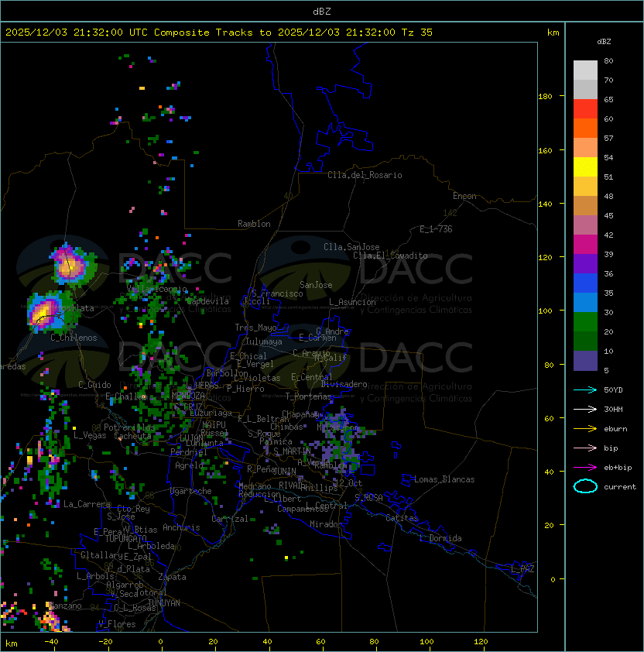Click the L_PAZ map label
Screen dimensions: 644x652
[x=522, y=569]
